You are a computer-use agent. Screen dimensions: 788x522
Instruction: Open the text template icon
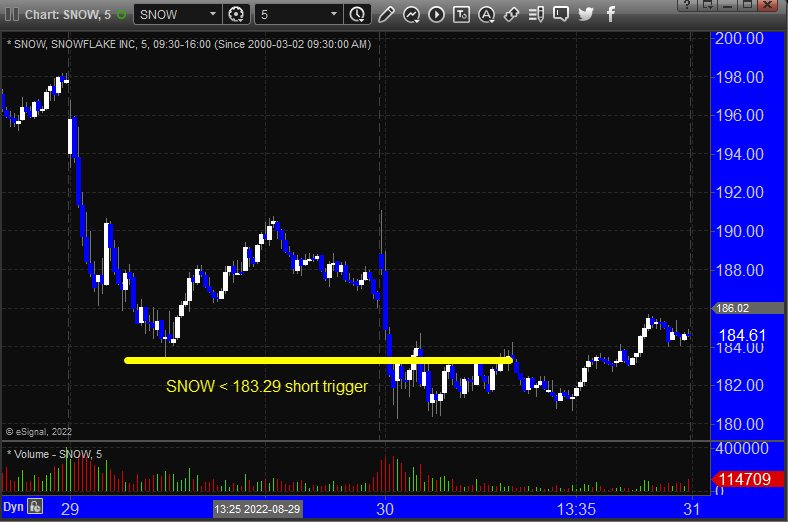[x=461, y=15]
